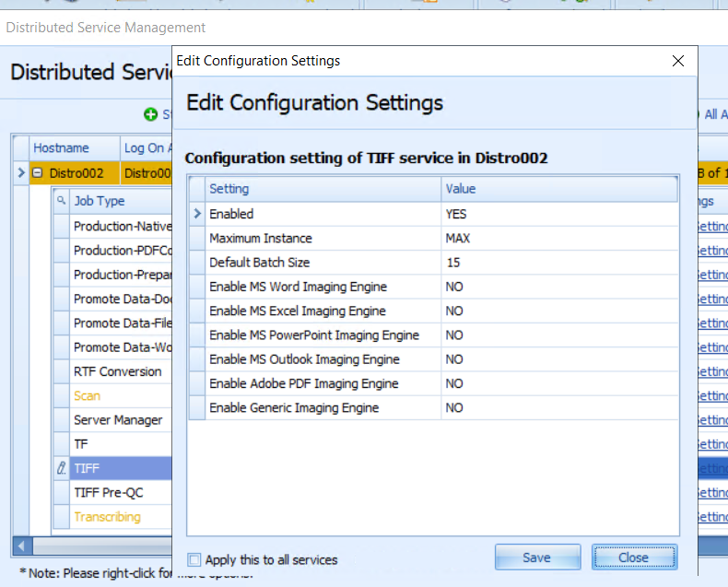Click the pencil edit icon on TIFF row
728x587 pixels.
(62, 468)
